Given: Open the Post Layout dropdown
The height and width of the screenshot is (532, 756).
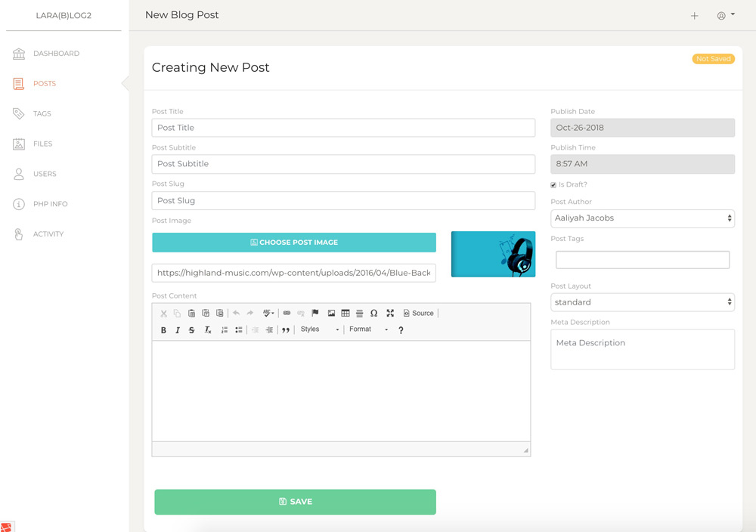Looking at the screenshot, I should point(642,302).
